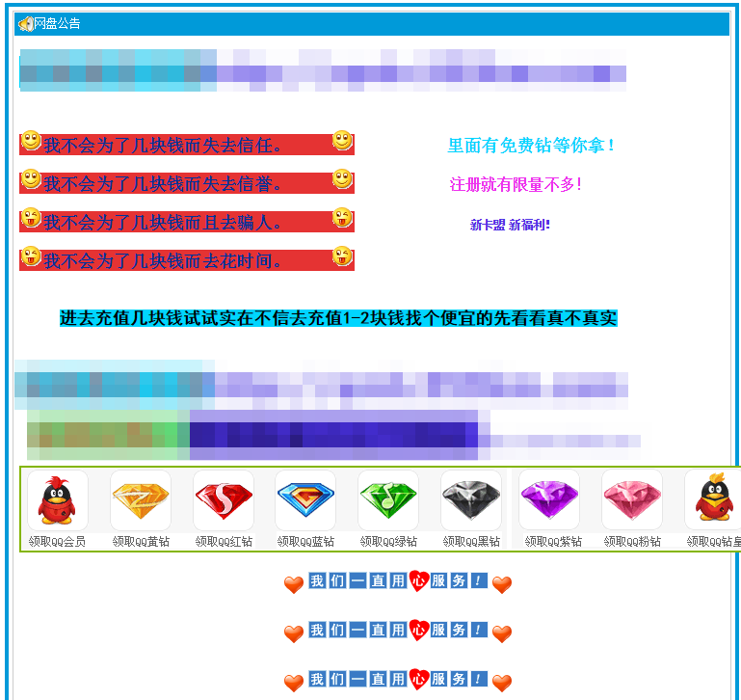Viewport: 741px width, 700px height.
Task: Click the 领取QQ绿钻 text label
Action: pyautogui.click(x=388, y=542)
